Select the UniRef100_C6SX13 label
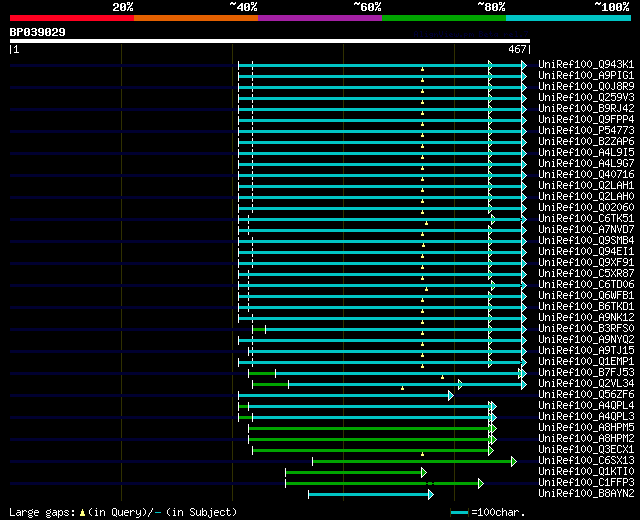This screenshot has width=640, height=520. [586, 461]
